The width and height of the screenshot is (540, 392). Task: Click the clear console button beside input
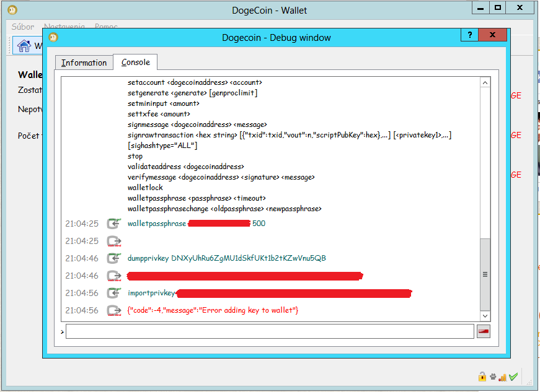pyautogui.click(x=484, y=331)
